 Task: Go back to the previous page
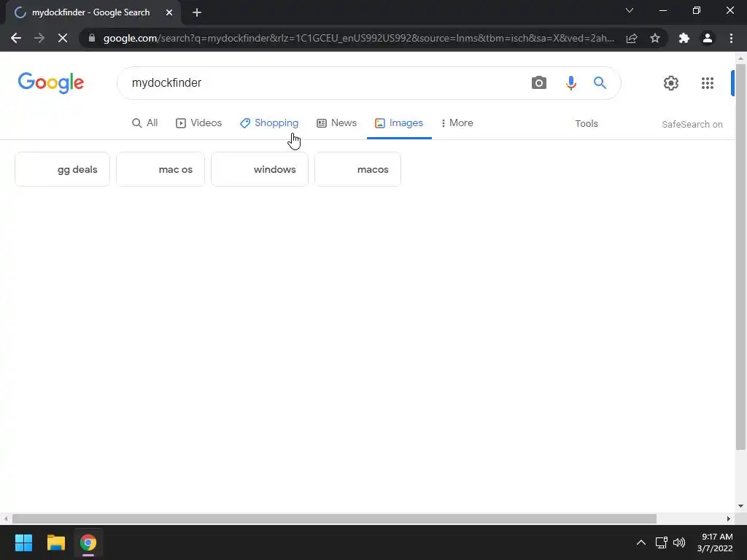pyautogui.click(x=16, y=38)
